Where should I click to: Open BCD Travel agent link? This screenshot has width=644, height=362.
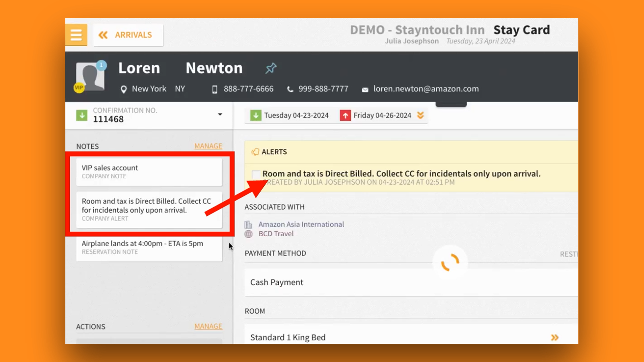click(276, 234)
